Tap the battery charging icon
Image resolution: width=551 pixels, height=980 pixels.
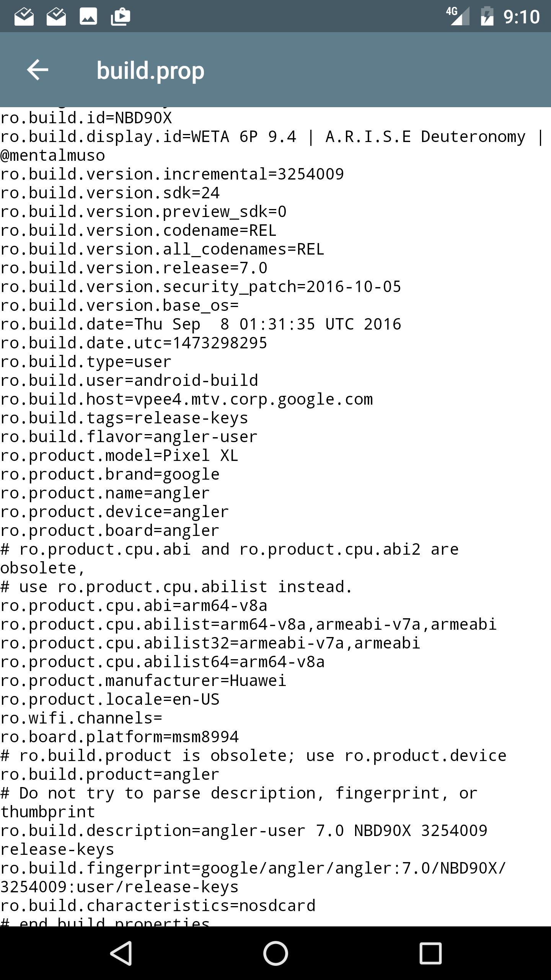coord(487,16)
